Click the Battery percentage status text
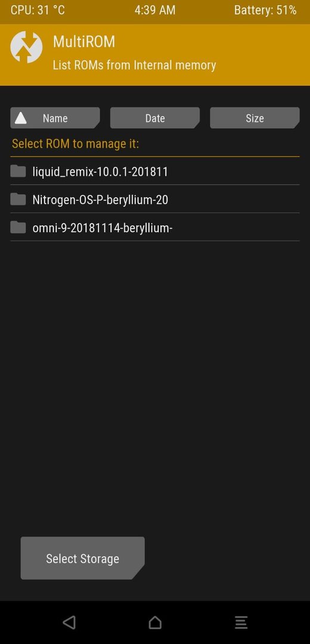 pyautogui.click(x=265, y=10)
